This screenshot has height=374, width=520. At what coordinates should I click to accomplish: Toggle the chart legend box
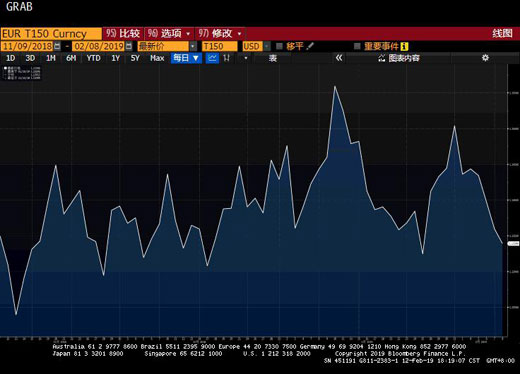[22, 73]
